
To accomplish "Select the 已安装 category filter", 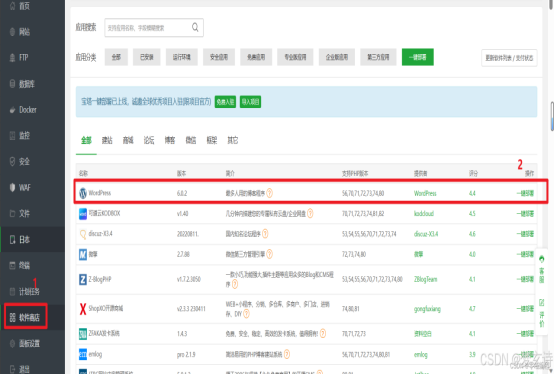I will click(147, 57).
